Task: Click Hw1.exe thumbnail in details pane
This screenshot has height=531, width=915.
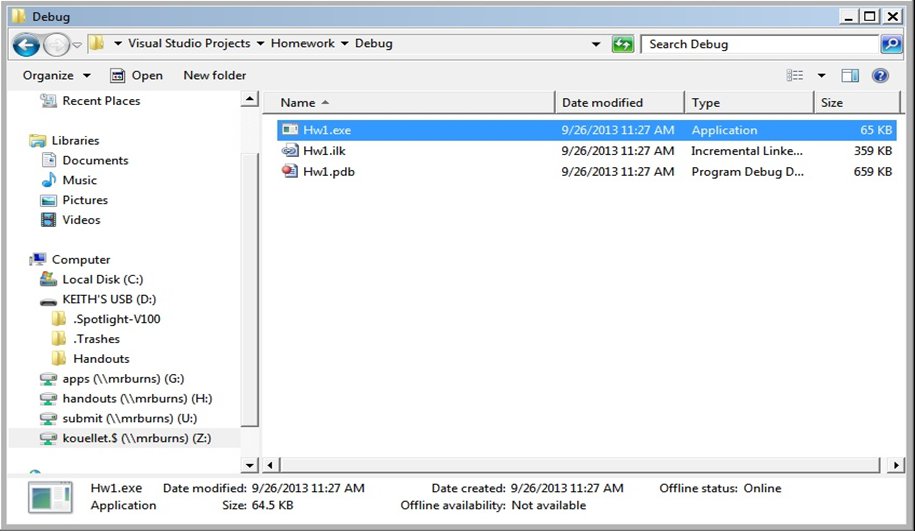Action: (x=50, y=498)
